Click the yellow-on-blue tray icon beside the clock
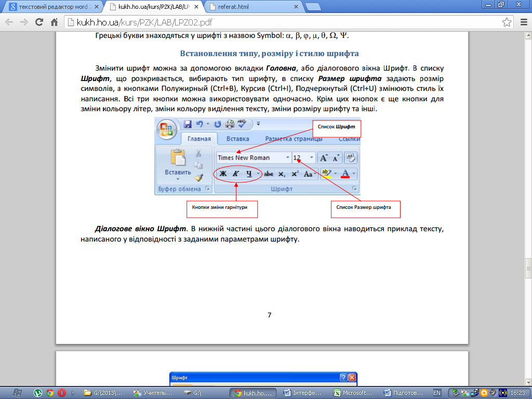 click(503, 393)
